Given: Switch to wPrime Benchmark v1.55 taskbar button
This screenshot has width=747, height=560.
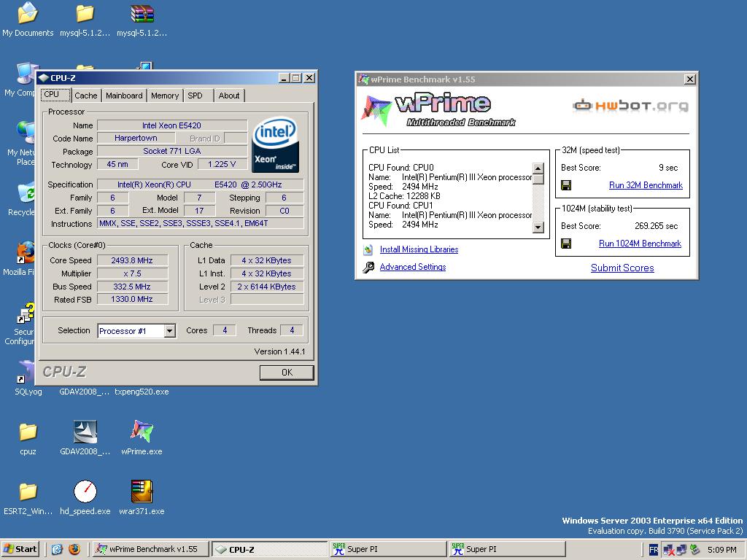Looking at the screenshot, I should 150,549.
